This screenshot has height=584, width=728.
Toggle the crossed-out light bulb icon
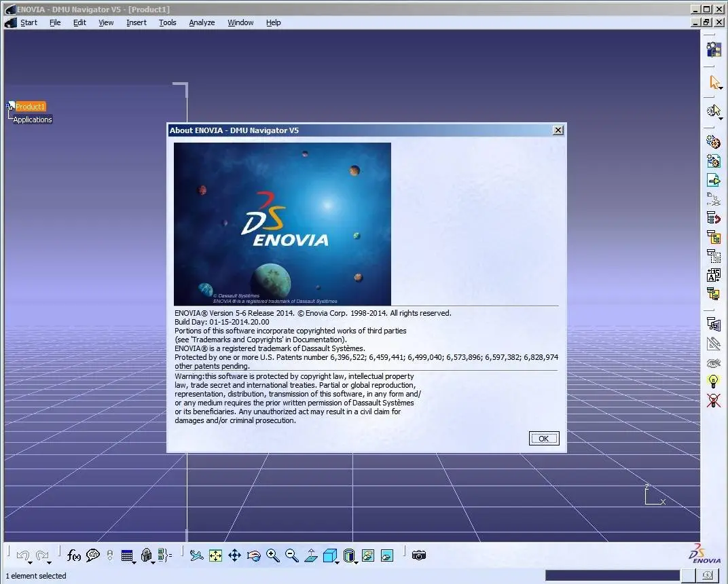click(713, 400)
